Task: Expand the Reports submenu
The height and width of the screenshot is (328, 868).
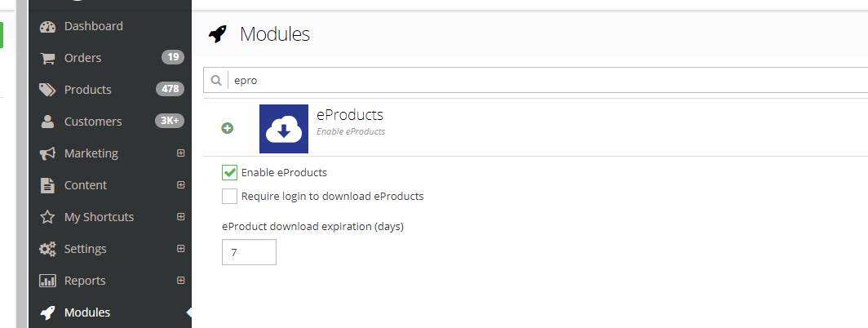Action: 181,281
